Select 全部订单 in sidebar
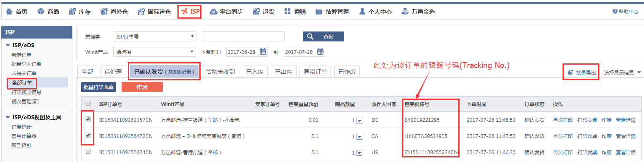 point(22,83)
